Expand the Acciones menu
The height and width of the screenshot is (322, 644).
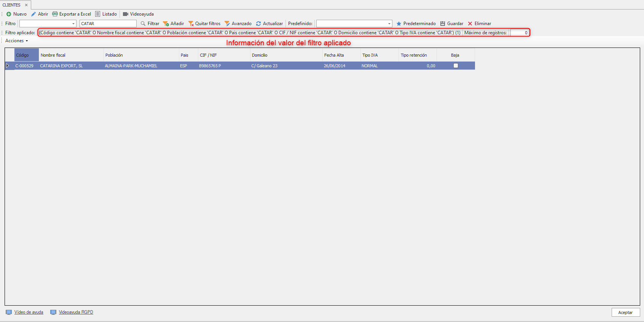[17, 41]
